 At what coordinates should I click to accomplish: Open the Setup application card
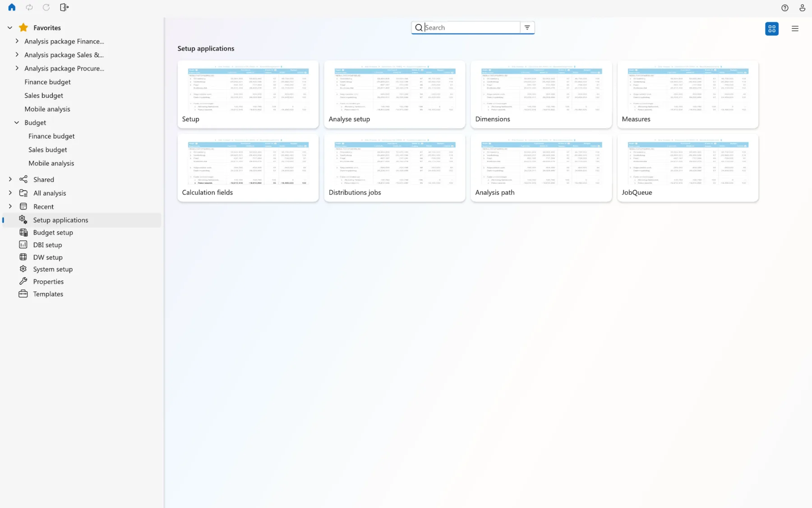(248, 94)
